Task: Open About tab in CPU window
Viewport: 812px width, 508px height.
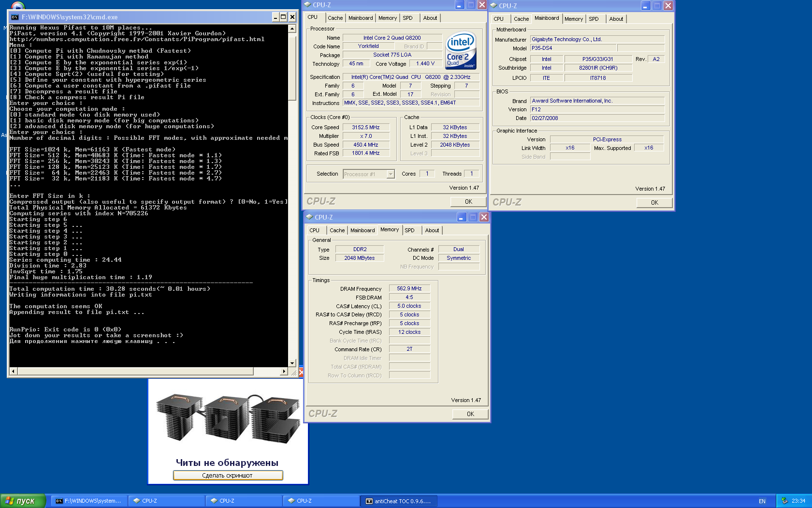Action: coord(430,18)
